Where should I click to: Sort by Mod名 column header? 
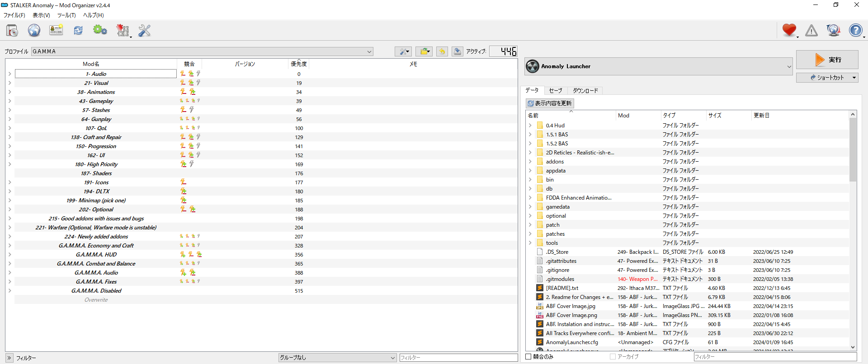coord(91,64)
